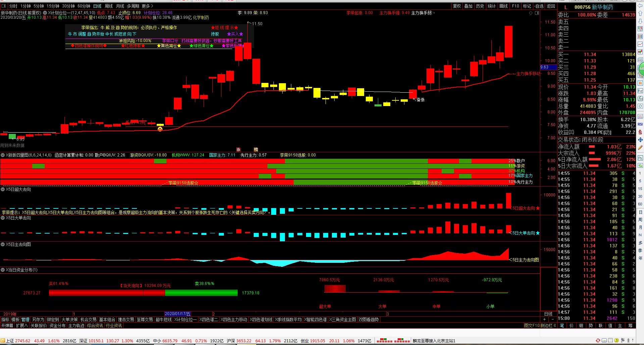Click the green sell bar in 当日资金分布

point(201,293)
